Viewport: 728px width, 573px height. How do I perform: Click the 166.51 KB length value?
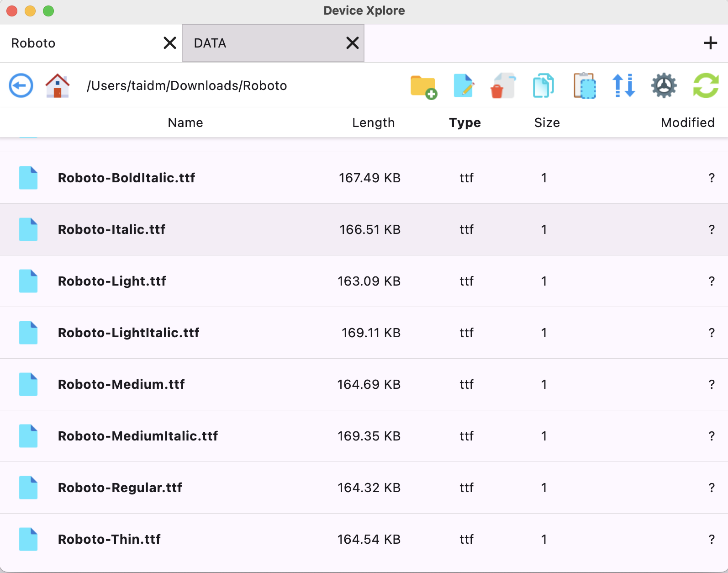(370, 229)
